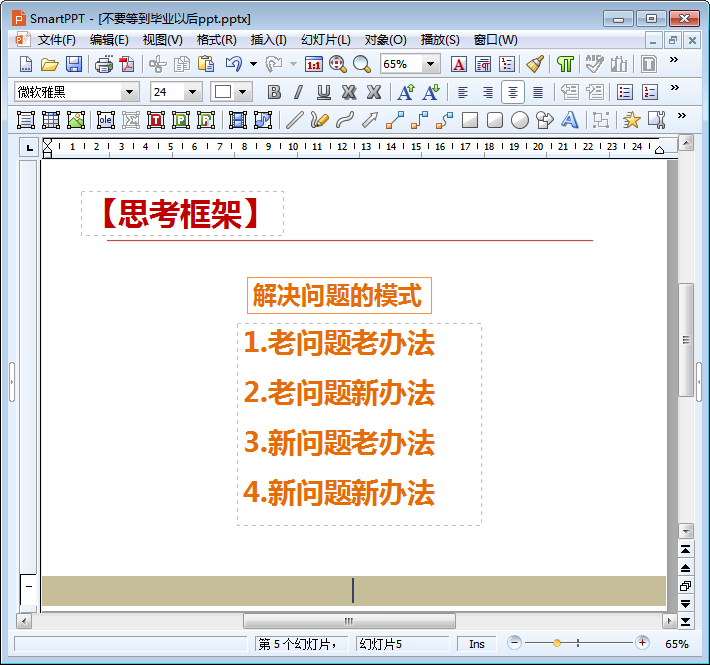Select the magnifier zoom tool

[362, 64]
